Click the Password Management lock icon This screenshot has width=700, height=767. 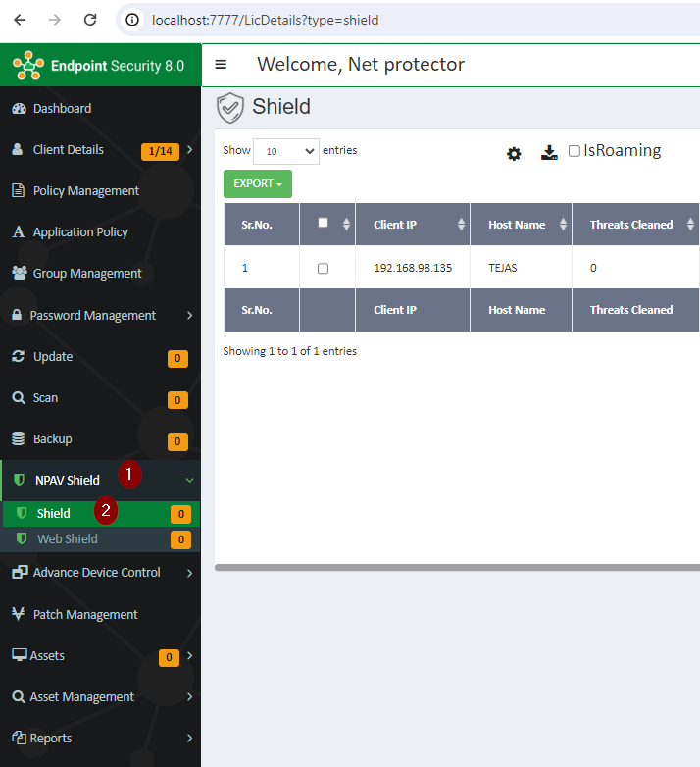point(17,314)
